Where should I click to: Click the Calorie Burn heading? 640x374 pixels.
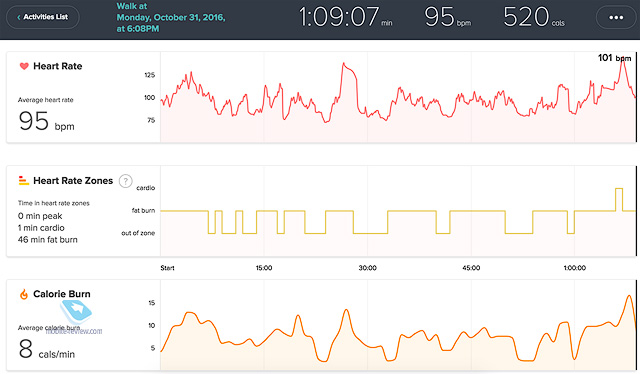pos(62,294)
